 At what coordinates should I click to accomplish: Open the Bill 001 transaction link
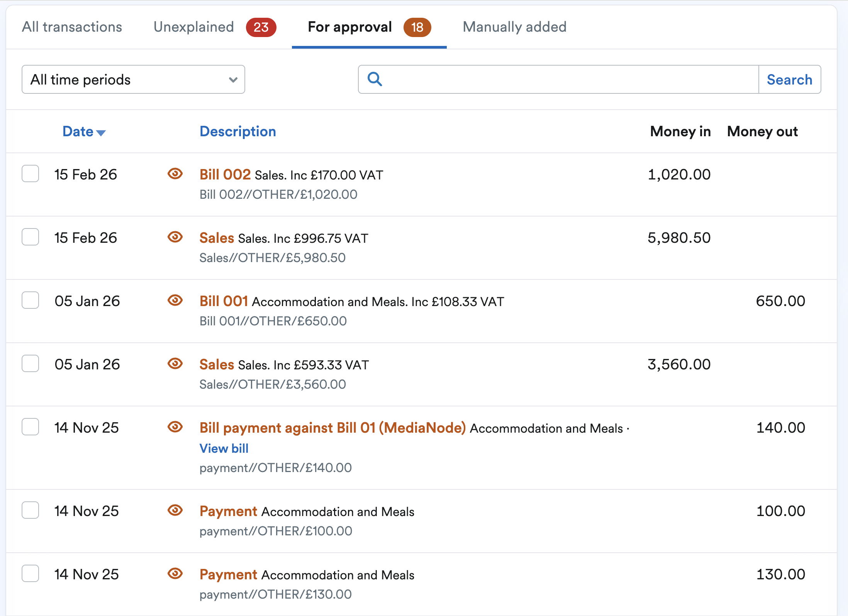coord(224,301)
